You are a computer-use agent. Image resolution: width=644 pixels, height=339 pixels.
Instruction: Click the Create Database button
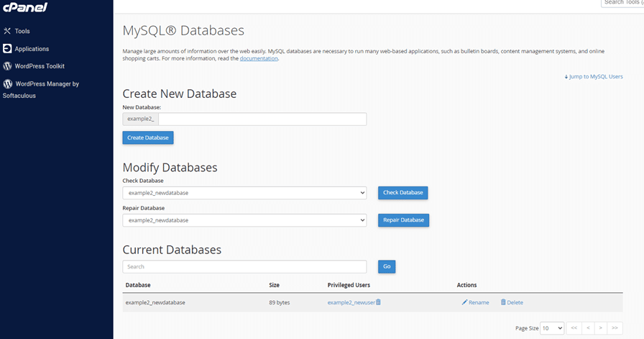[148, 137]
